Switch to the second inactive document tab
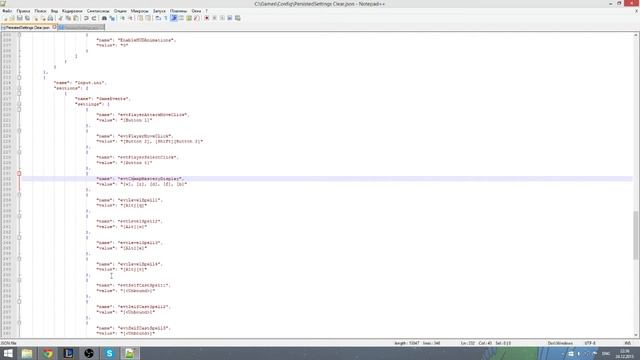 pos(81,27)
